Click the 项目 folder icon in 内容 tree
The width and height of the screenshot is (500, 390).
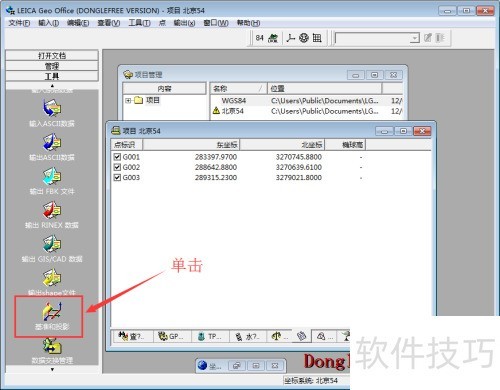(x=138, y=100)
